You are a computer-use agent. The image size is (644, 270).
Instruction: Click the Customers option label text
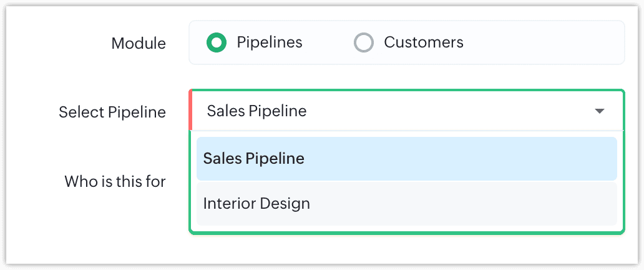424,42
